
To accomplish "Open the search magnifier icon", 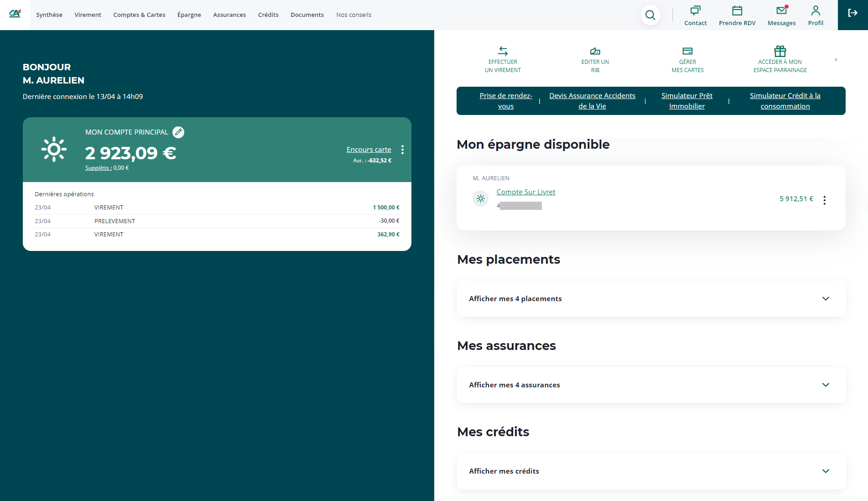I will click(x=650, y=15).
